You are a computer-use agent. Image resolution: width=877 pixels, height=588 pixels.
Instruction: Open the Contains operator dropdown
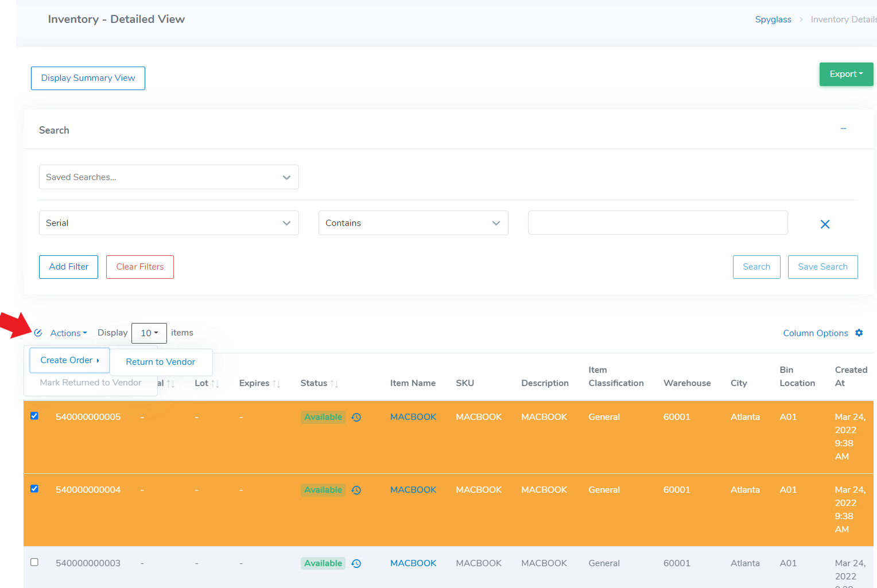(413, 223)
